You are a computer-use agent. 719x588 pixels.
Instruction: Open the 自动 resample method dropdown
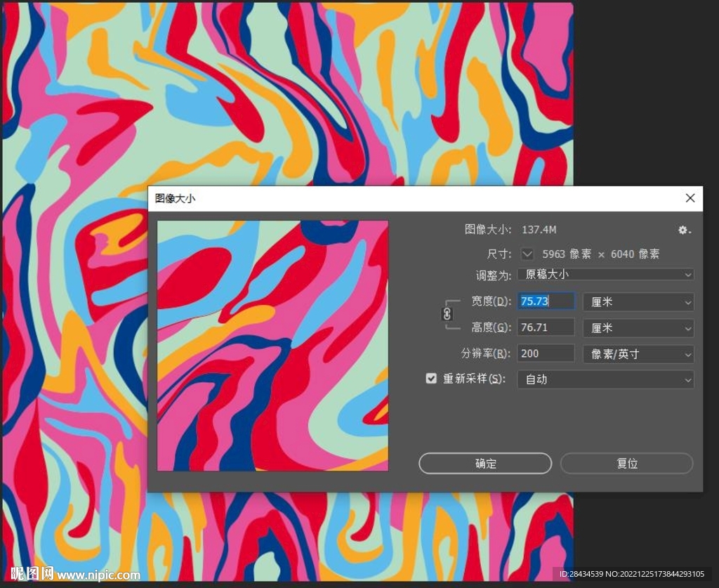pos(605,379)
